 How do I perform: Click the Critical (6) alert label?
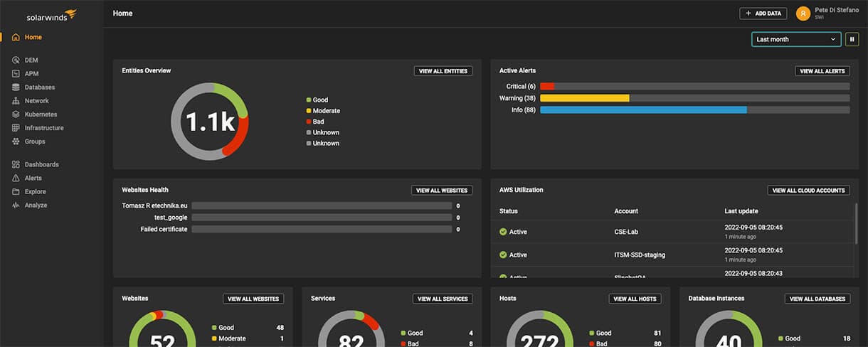click(x=521, y=87)
